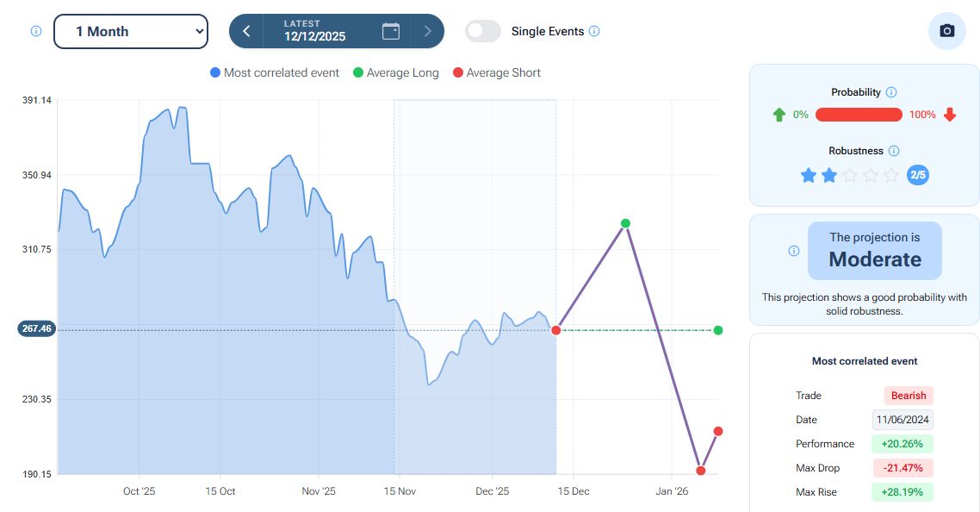The image size is (980, 512).
Task: Click the 11/06/2024 event date badge
Action: tap(902, 420)
